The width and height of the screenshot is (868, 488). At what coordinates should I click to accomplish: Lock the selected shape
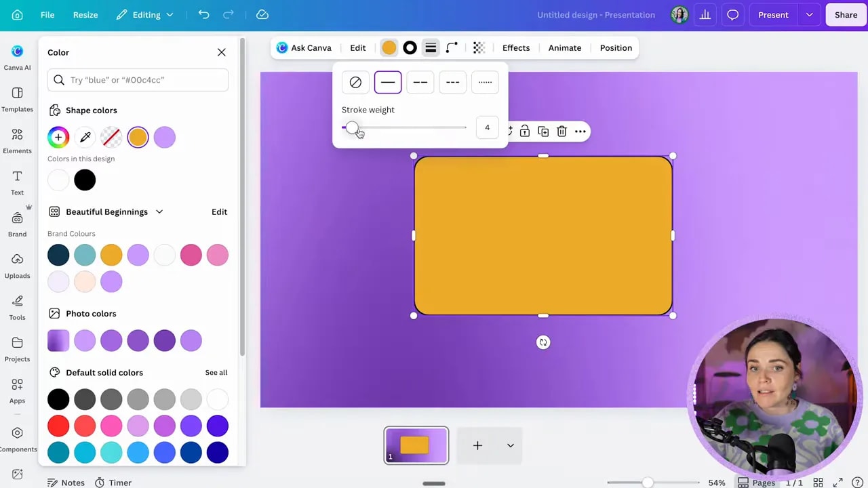(x=525, y=131)
